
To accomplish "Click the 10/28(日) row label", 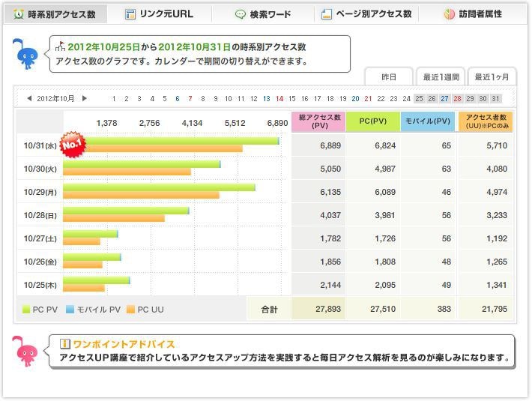I will point(40,215).
